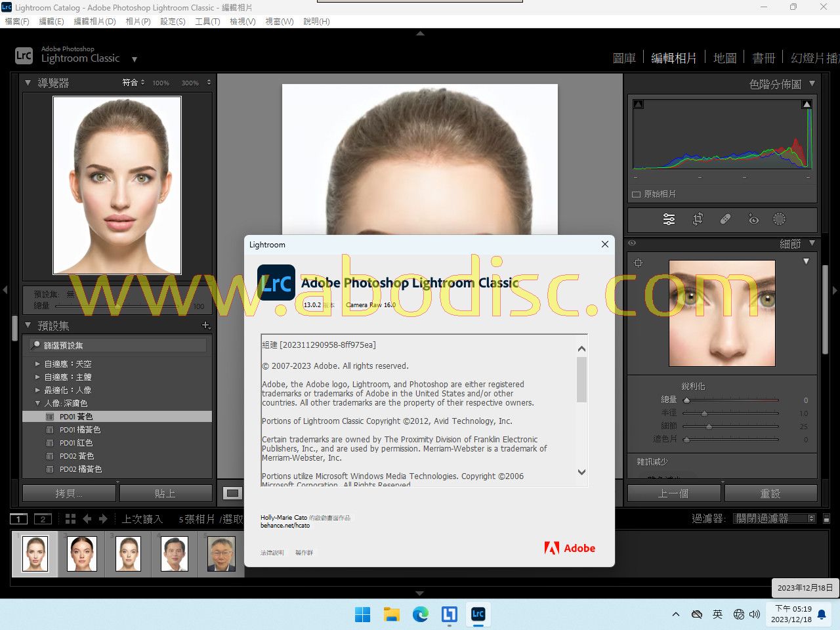
Task: Select the fifth filmstrip thumbnail of man with glasses
Action: (x=221, y=554)
